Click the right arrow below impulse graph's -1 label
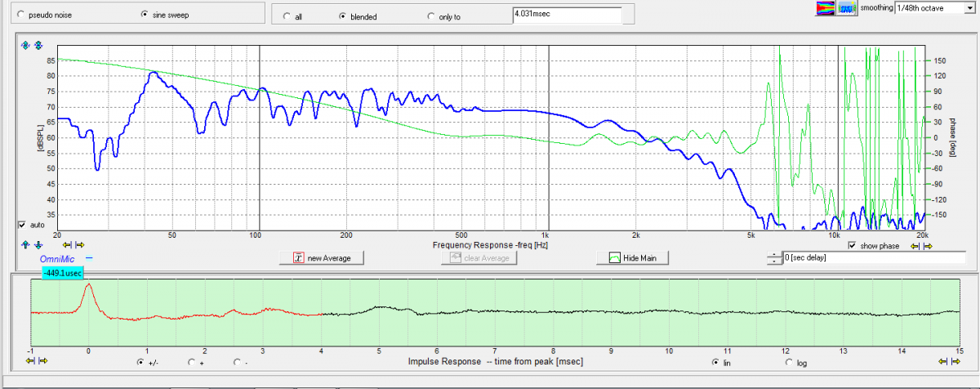Viewport: 980px width, 389px height. point(43,360)
